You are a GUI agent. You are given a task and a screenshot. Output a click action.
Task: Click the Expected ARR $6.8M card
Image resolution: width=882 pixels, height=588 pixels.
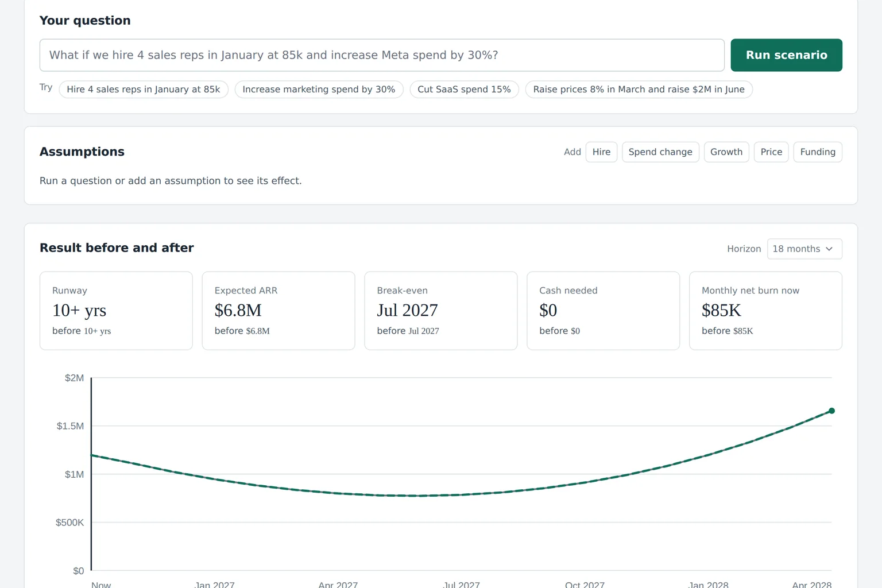(x=278, y=311)
